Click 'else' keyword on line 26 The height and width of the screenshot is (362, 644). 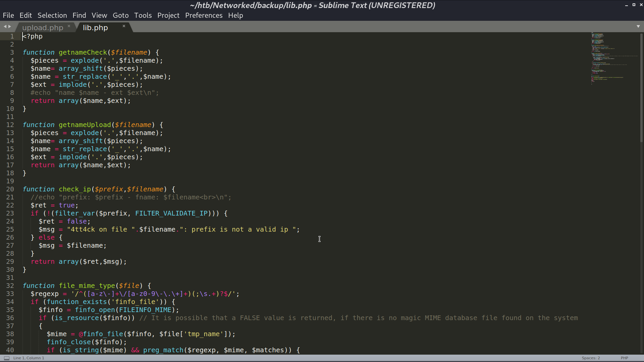pos(47,237)
